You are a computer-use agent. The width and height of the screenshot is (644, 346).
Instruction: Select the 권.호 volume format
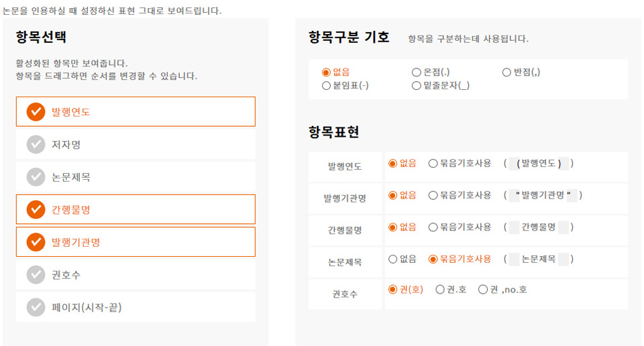point(440,290)
